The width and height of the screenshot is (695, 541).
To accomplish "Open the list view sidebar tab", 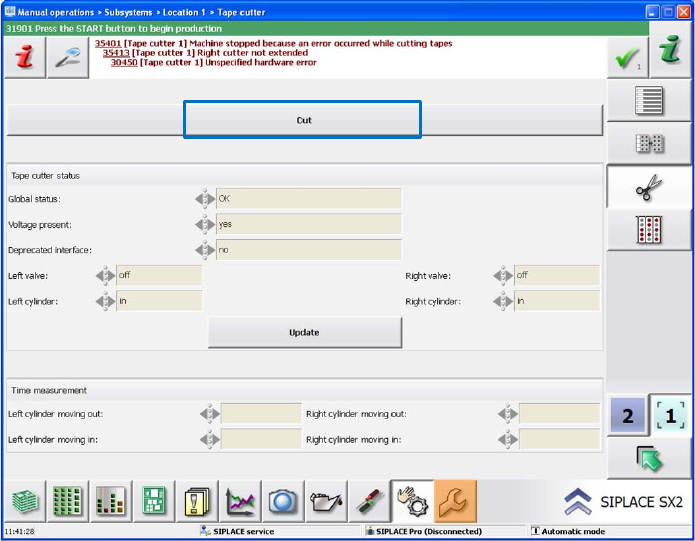I will pyautogui.click(x=649, y=101).
